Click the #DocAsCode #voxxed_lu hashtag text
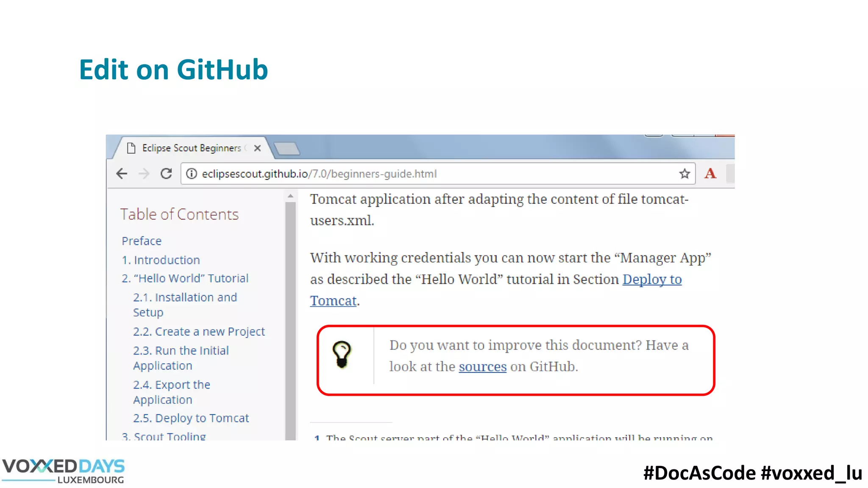Screen dimensions: 868x488 point(753,473)
